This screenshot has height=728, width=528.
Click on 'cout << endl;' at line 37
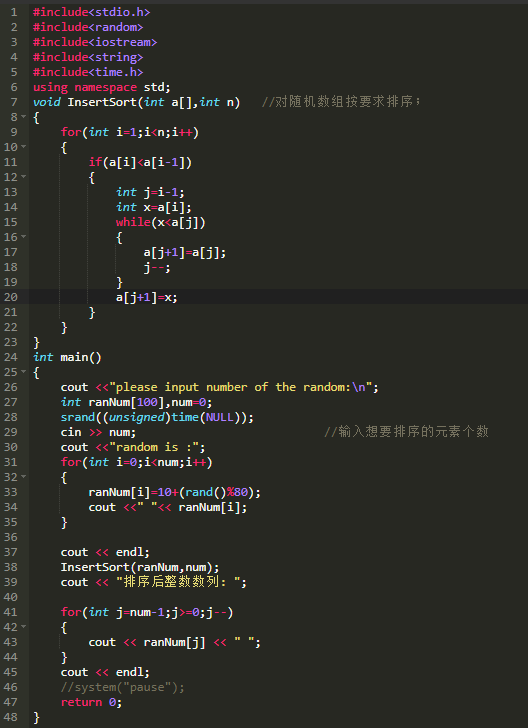click(x=105, y=552)
